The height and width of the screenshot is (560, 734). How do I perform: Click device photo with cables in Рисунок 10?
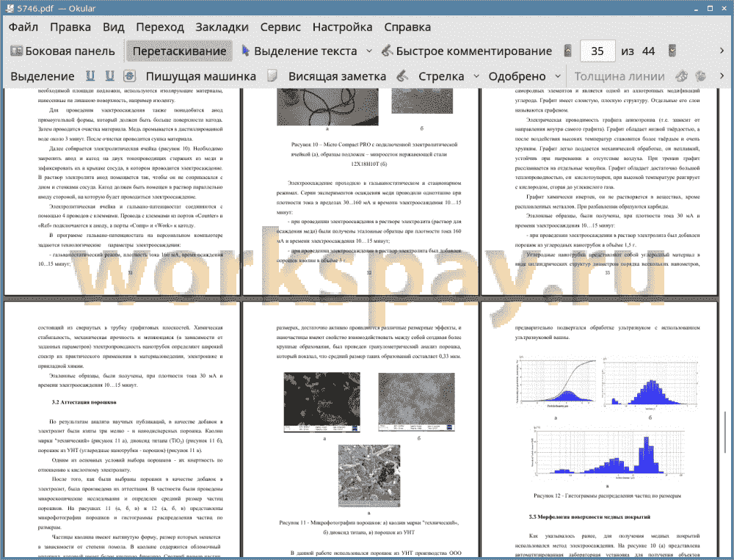[327, 106]
